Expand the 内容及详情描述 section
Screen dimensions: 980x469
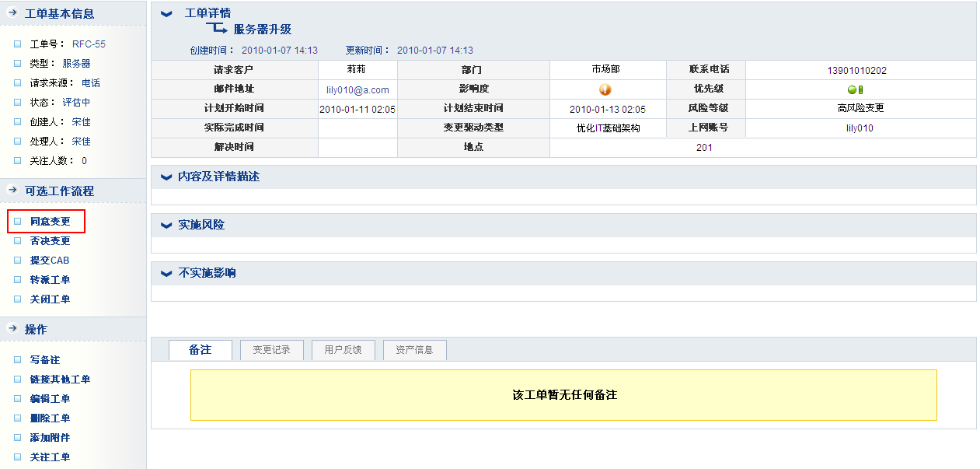166,177
